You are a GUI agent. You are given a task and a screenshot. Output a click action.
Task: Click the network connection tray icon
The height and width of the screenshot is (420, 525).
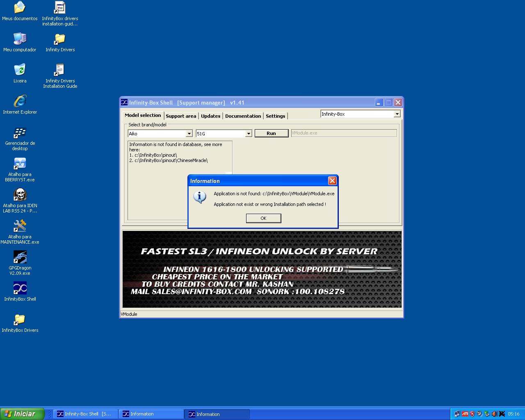457,414
